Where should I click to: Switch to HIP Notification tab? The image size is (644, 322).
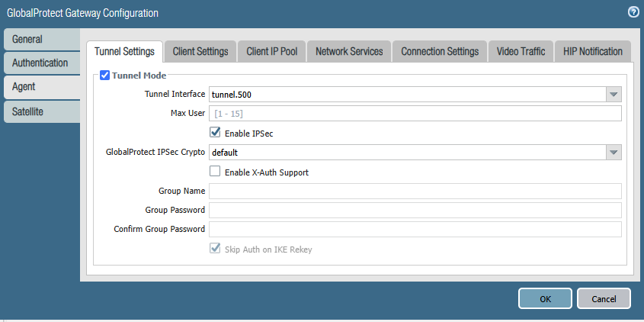593,51
